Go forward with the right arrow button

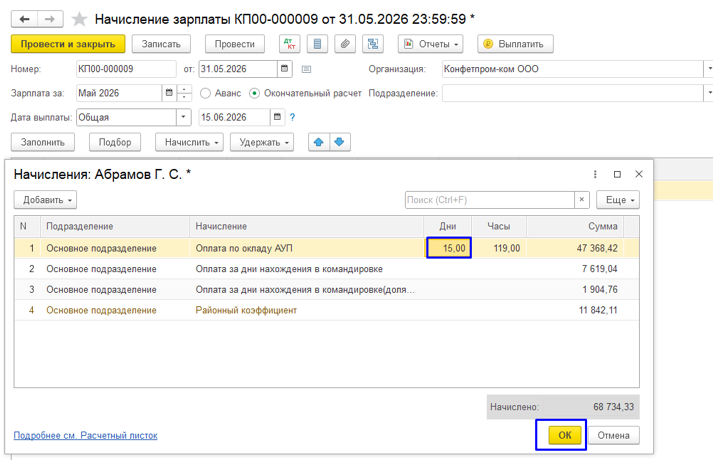pos(50,19)
